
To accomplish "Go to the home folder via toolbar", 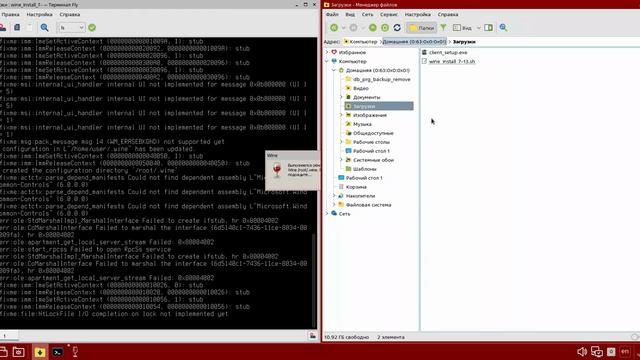I will (x=385, y=28).
